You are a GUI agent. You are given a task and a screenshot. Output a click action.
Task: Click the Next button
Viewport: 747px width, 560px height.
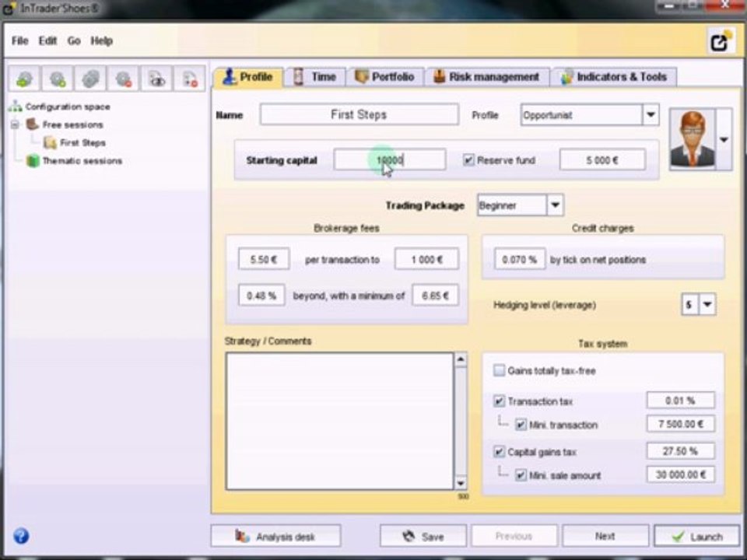click(605, 537)
